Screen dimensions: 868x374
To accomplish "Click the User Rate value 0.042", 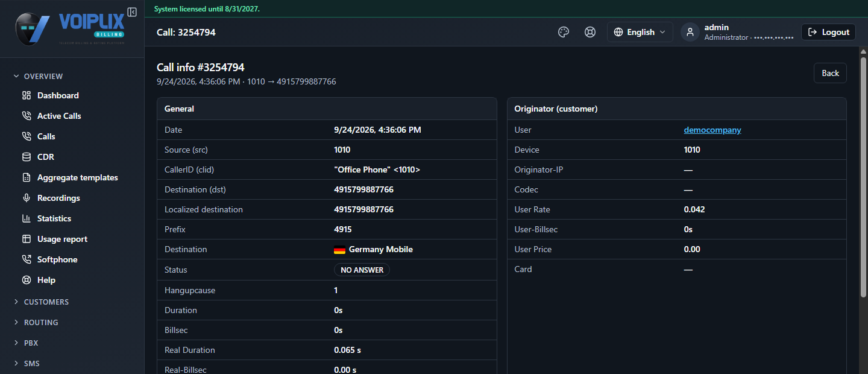I will coord(694,209).
